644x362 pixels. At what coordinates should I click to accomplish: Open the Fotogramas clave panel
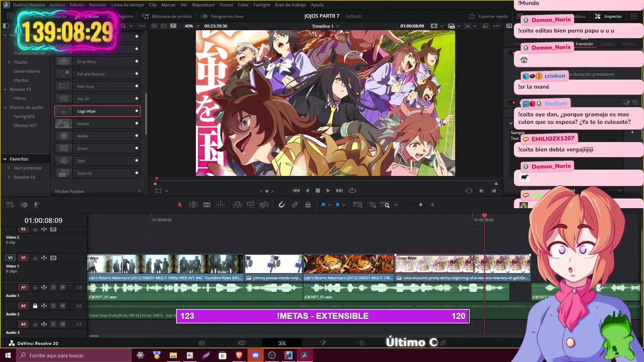[222, 16]
